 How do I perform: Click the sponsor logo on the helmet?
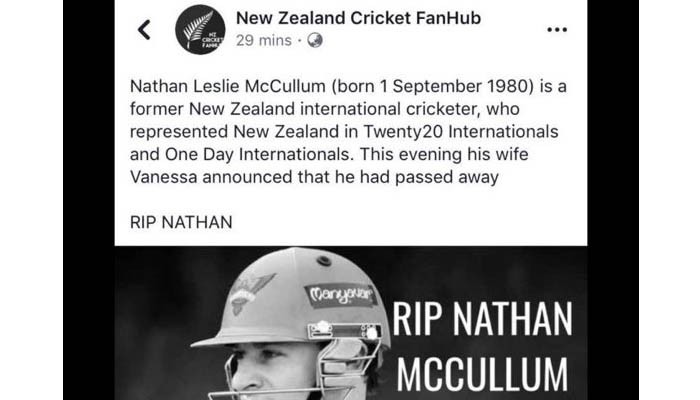pos(339,295)
